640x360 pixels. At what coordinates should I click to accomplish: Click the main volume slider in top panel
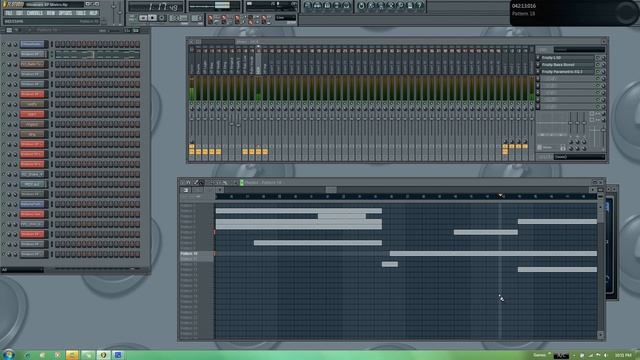pyautogui.click(x=113, y=12)
